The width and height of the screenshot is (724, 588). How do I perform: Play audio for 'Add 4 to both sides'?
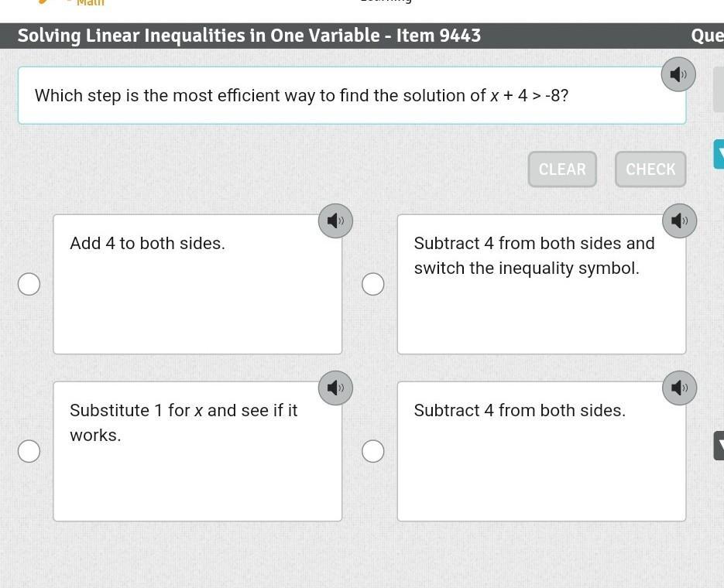coord(336,221)
